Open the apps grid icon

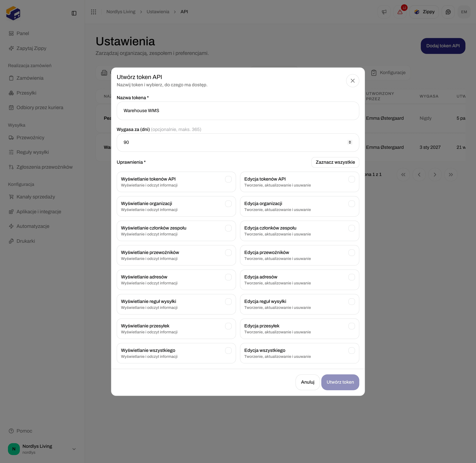tap(94, 12)
